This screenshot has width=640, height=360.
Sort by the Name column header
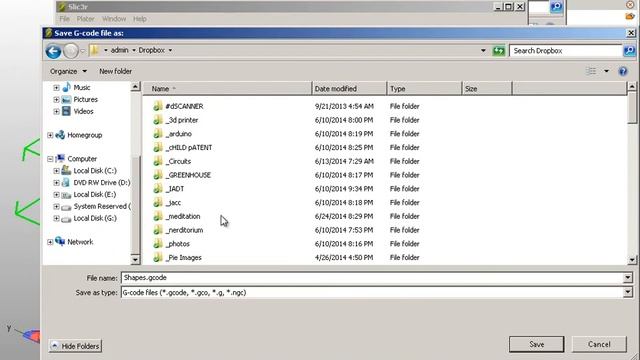[227, 89]
